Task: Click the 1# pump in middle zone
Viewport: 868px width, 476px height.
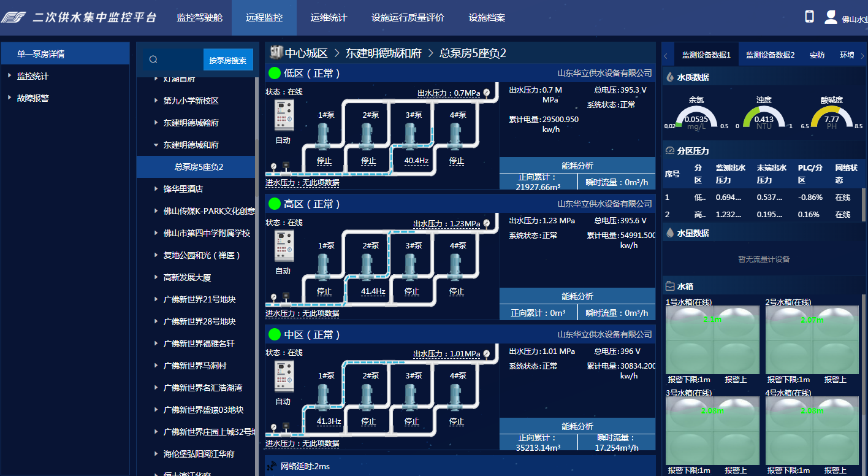Action: point(323,398)
